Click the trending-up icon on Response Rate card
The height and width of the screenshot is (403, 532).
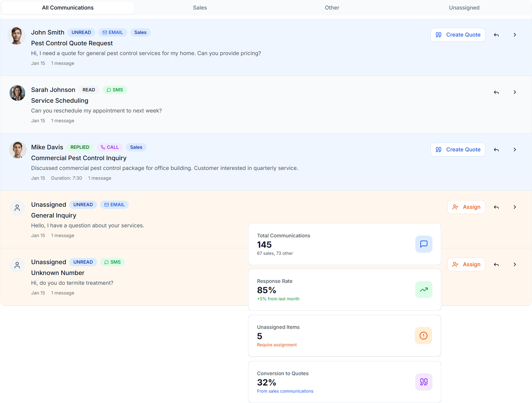[424, 290]
